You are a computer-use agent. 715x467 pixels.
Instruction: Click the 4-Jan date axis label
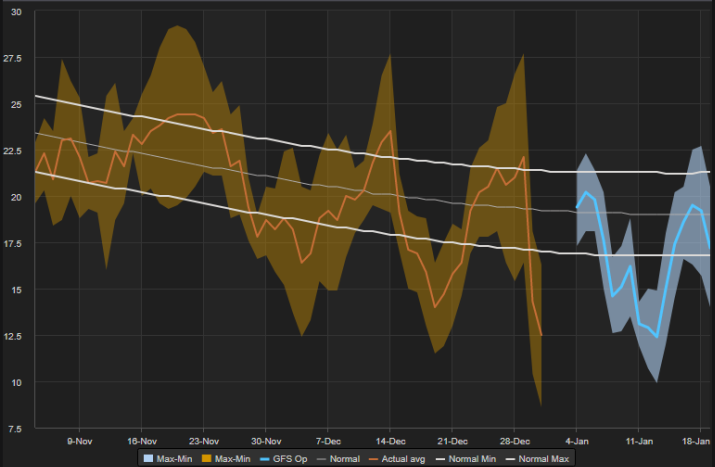coord(577,441)
